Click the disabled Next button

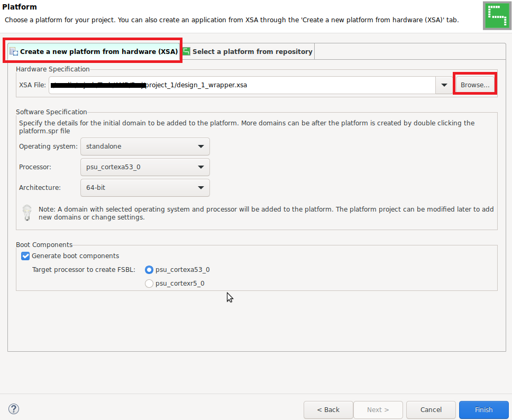pos(378,409)
